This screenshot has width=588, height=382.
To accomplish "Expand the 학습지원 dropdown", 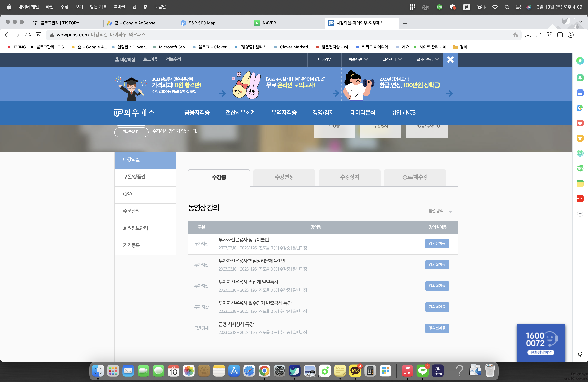I will tap(358, 59).
